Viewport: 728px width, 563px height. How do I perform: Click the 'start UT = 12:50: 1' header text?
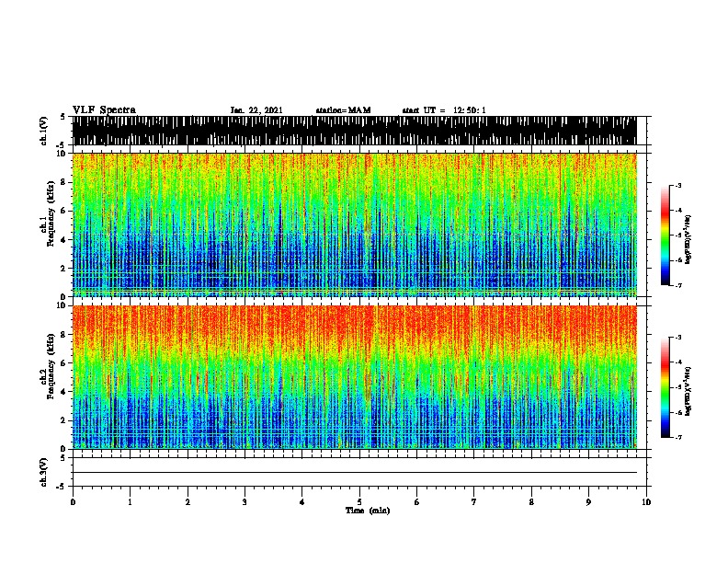444,110
